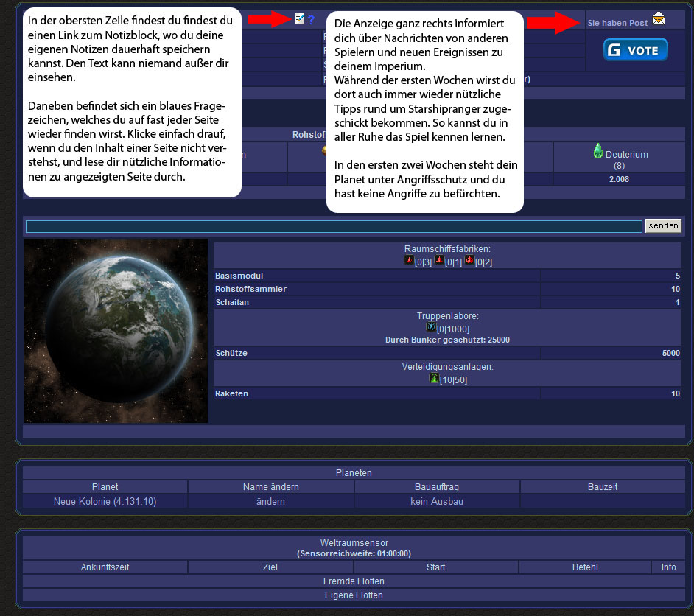Click the 'kein Ausbau' build order link
Screen dimensions: 694x616
(x=437, y=501)
